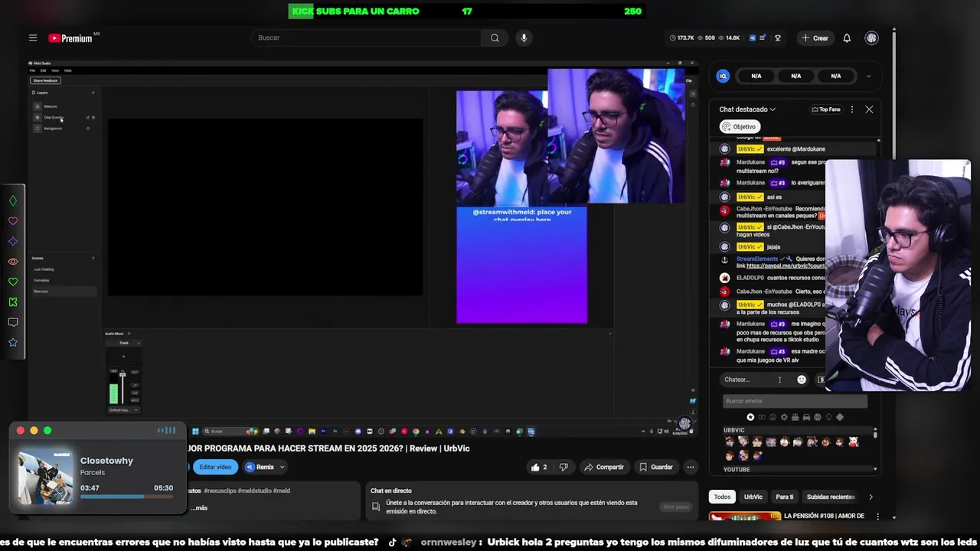Click the Top Fans button
Viewport: 980px width, 551px height.
pyautogui.click(x=826, y=109)
